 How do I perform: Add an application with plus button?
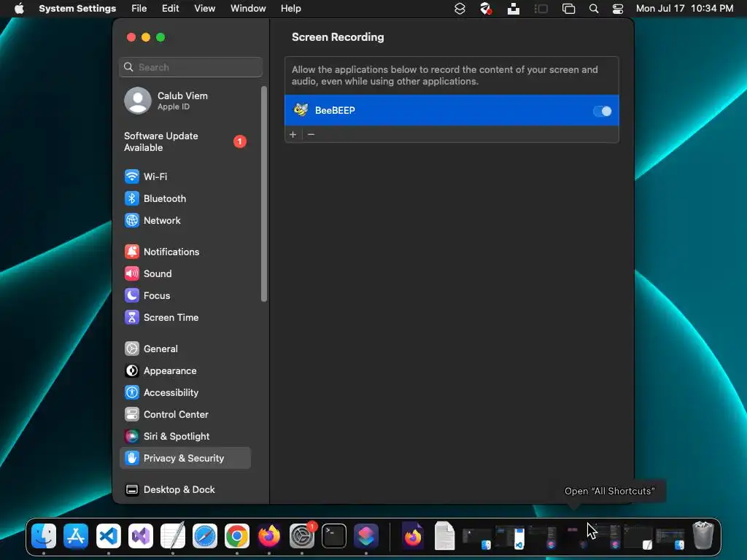[293, 135]
